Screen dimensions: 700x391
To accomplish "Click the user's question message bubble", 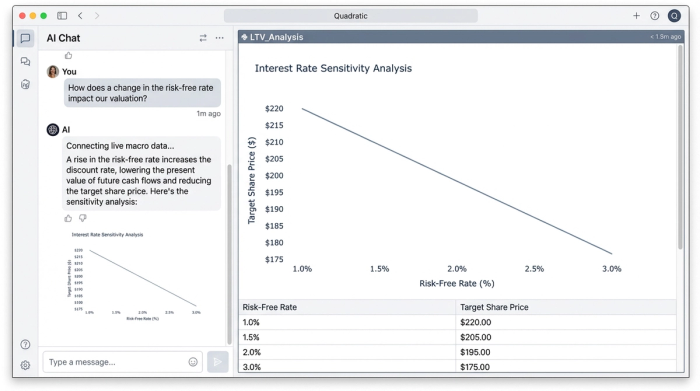I will point(142,93).
